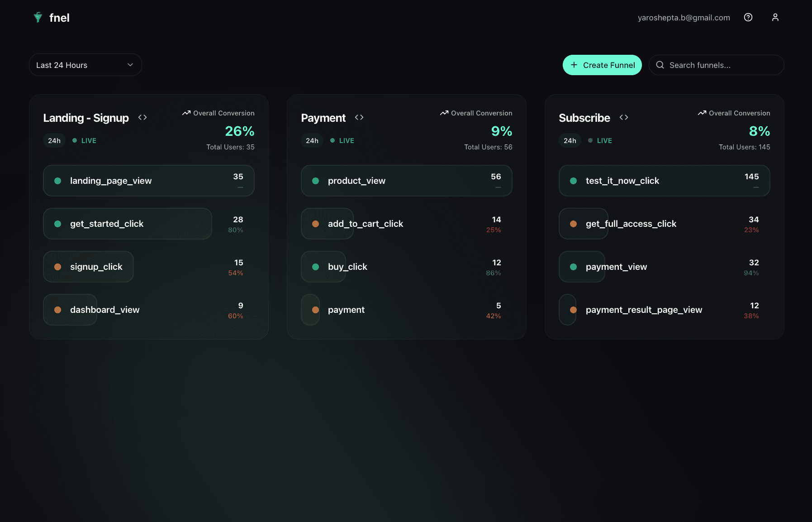Focus the Search funnels input field
This screenshot has width=812, height=522.
717,65
